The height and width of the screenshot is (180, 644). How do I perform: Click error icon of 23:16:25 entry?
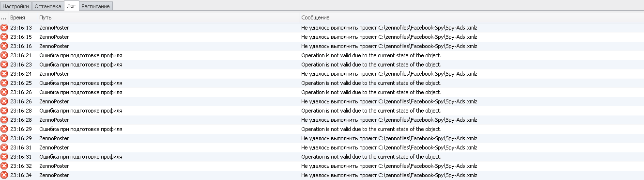4,83
